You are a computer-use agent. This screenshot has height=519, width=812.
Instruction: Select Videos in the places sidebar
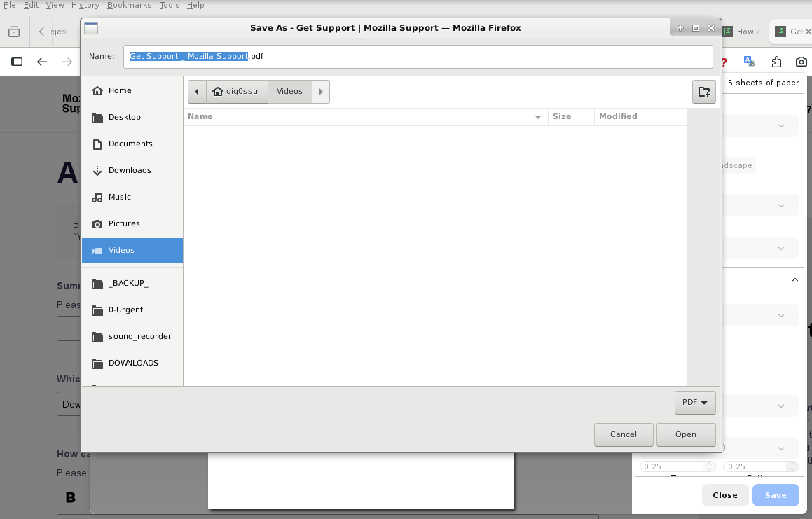click(x=132, y=251)
